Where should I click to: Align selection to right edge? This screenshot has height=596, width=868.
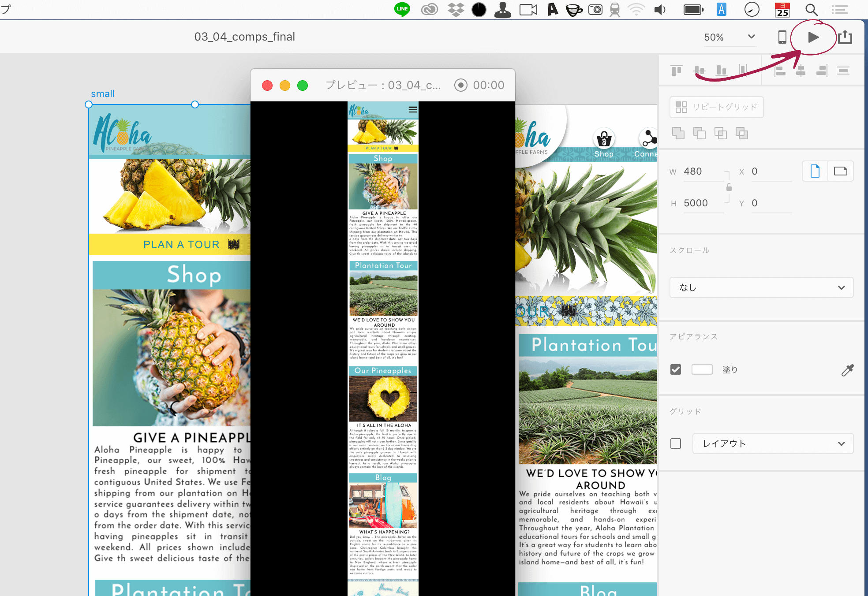point(822,71)
